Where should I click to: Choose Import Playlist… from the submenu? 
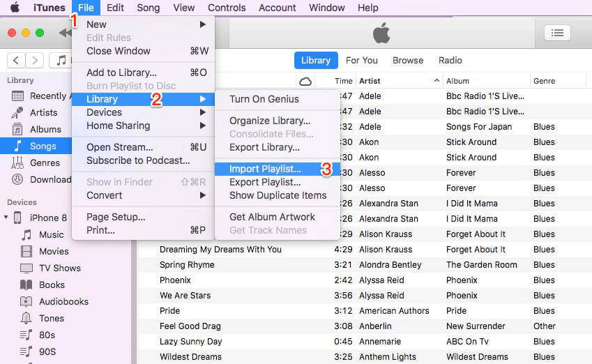277,169
